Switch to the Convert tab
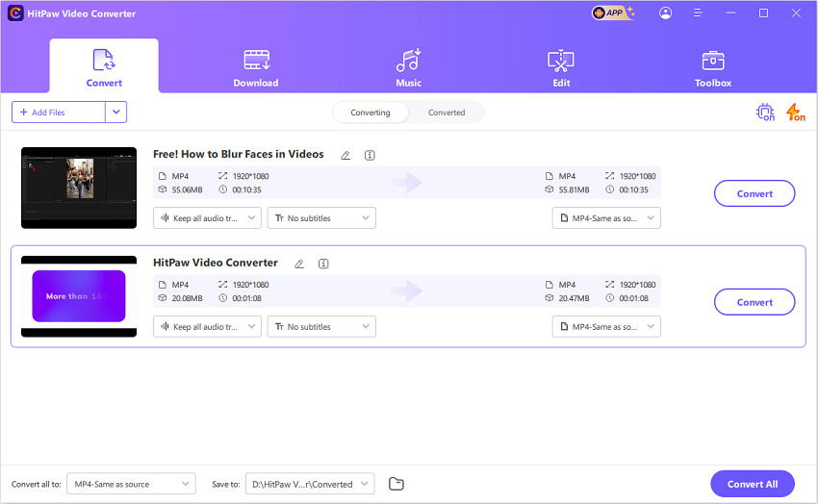The height and width of the screenshot is (504, 818). coord(104,67)
